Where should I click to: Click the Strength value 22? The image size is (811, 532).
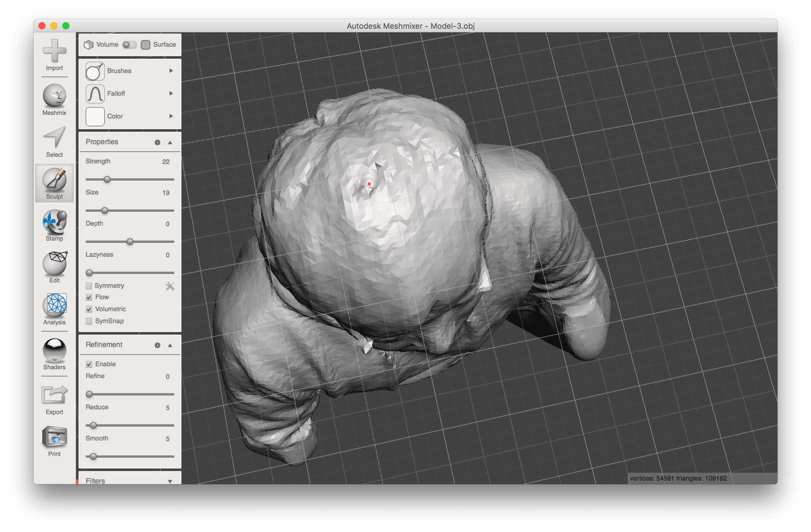pyautogui.click(x=166, y=162)
